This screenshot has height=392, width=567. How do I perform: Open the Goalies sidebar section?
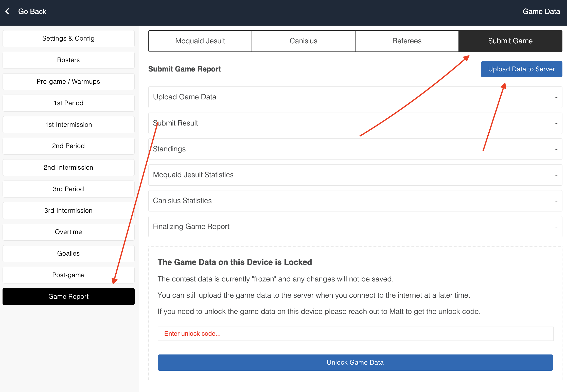[68, 254]
